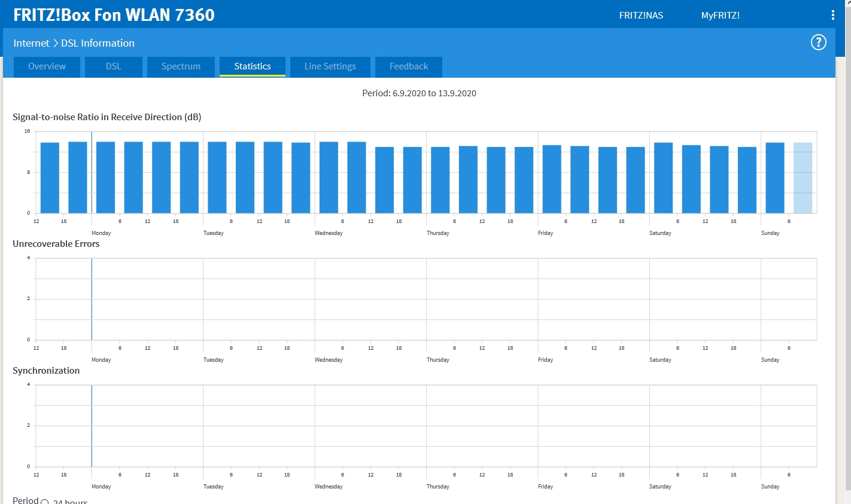Image resolution: width=851 pixels, height=504 pixels.
Task: Open the MyFRITZ! link
Action: click(x=720, y=16)
